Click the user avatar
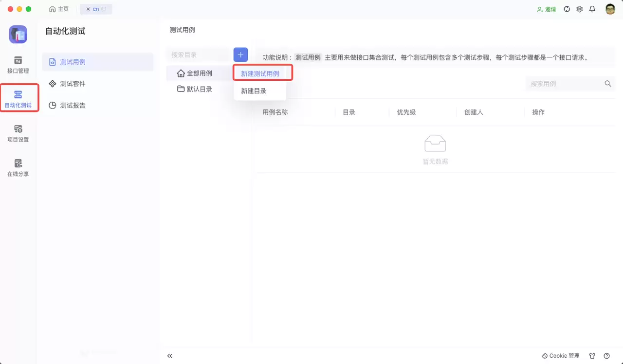Viewport: 623px width, 364px height. [x=610, y=9]
